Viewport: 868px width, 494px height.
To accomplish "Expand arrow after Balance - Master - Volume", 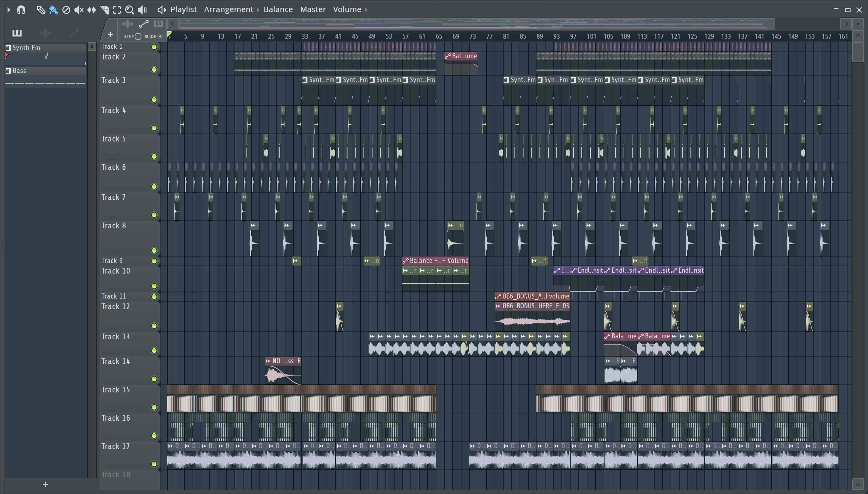I will (x=366, y=10).
